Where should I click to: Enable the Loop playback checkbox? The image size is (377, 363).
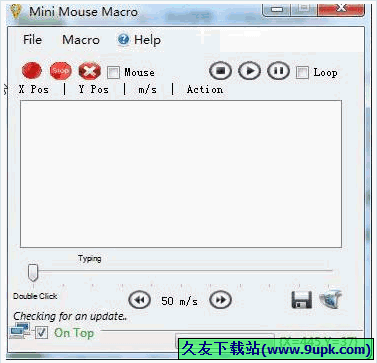pos(302,72)
